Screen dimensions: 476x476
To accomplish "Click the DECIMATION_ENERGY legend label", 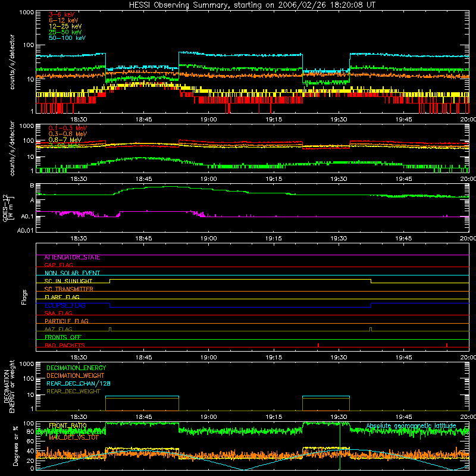I will tap(76, 368).
